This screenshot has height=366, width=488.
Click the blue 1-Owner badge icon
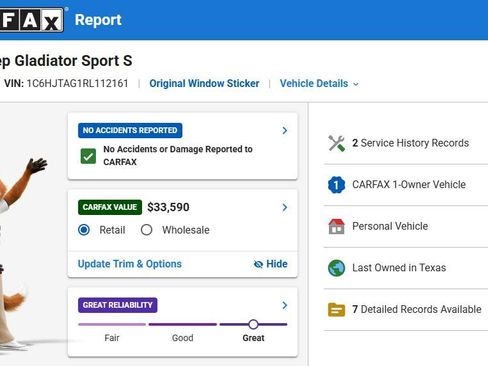336,185
